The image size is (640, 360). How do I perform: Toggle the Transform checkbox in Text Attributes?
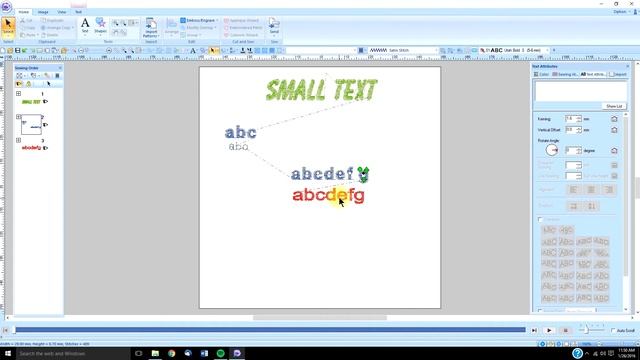[540, 220]
